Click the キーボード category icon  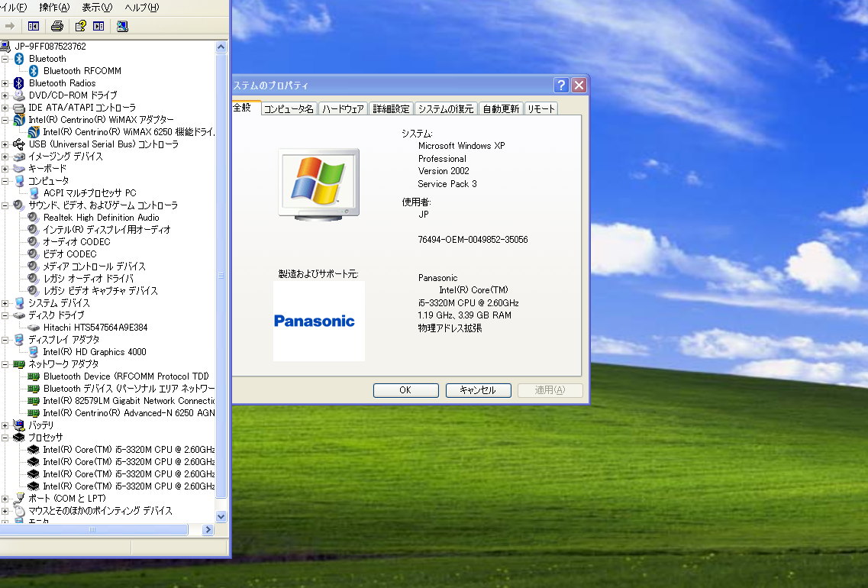[x=19, y=169]
